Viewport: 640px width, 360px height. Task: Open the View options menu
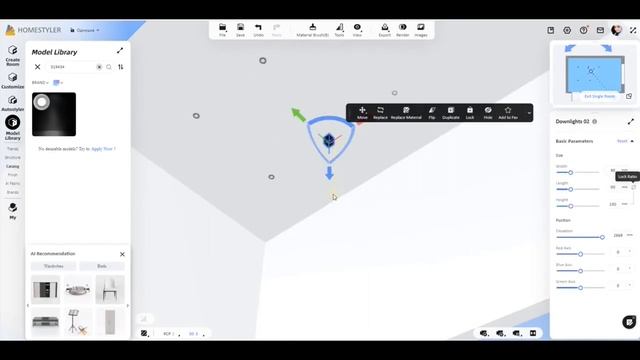[x=357, y=30]
